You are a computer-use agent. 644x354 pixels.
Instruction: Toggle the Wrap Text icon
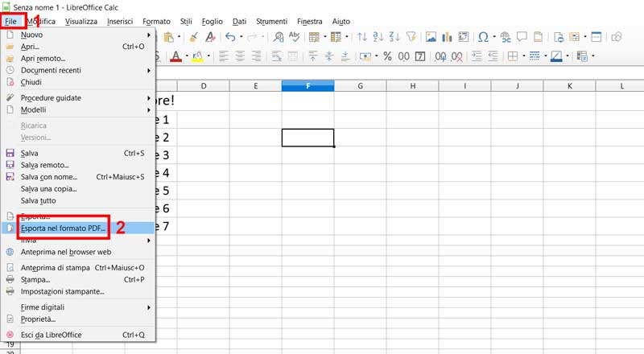click(x=276, y=56)
